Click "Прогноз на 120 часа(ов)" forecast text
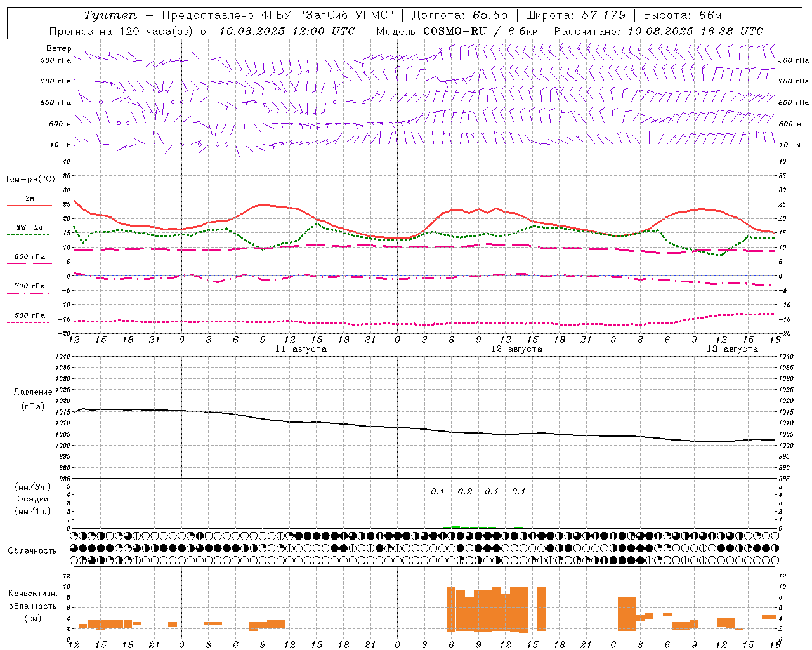Image resolution: width=812 pixels, height=650 pixels. [x=122, y=31]
